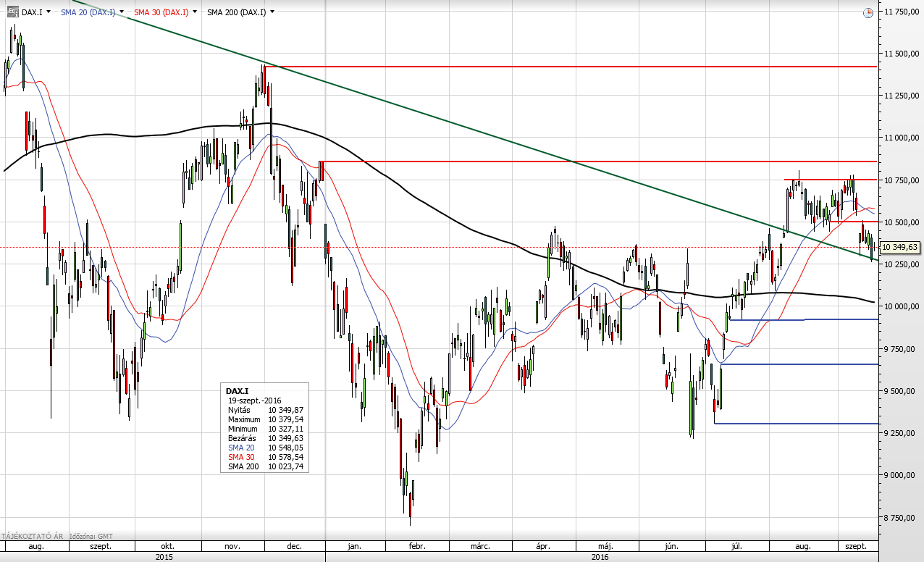Image resolution: width=924 pixels, height=562 pixels.
Task: Click the Eq chart icon beside DAX.I
Action: [x=13, y=12]
